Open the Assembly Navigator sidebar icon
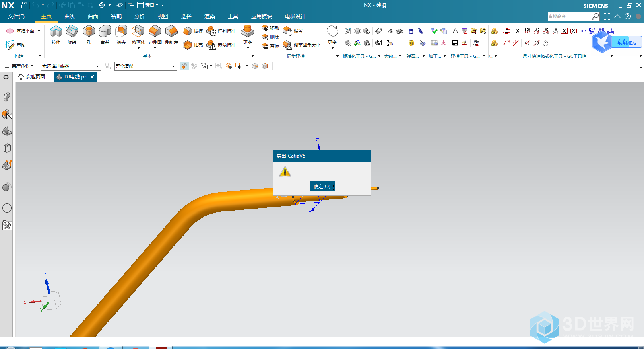644x349 pixels. (7, 97)
